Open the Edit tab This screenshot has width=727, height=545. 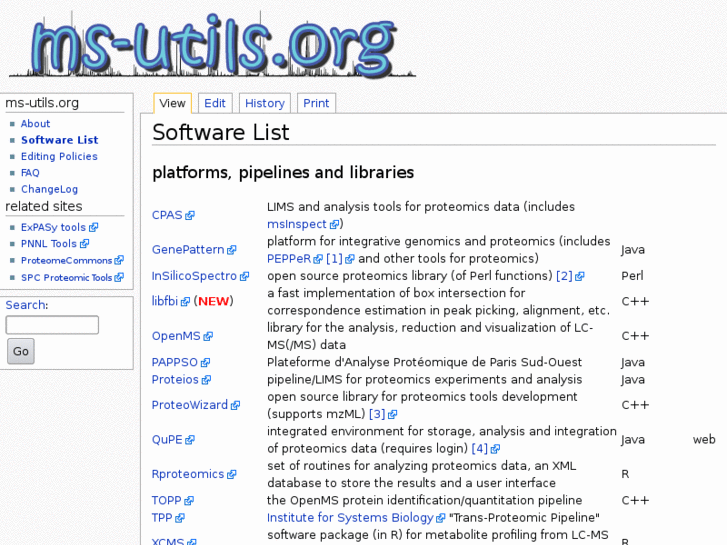(215, 103)
